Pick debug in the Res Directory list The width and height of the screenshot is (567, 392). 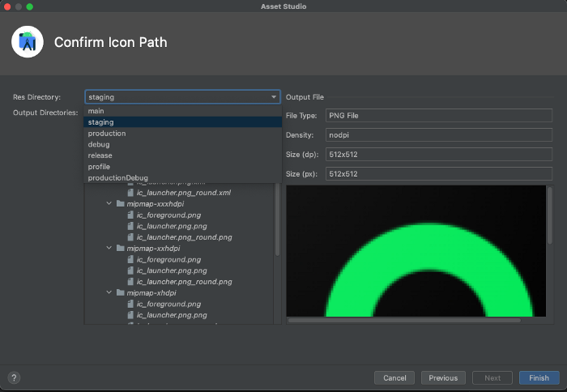[x=182, y=144]
